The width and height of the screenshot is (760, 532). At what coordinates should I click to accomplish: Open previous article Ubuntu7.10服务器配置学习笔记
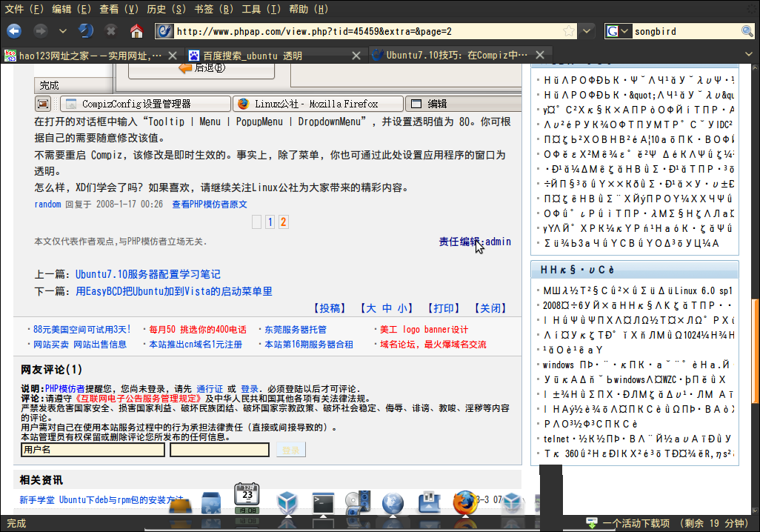148,274
